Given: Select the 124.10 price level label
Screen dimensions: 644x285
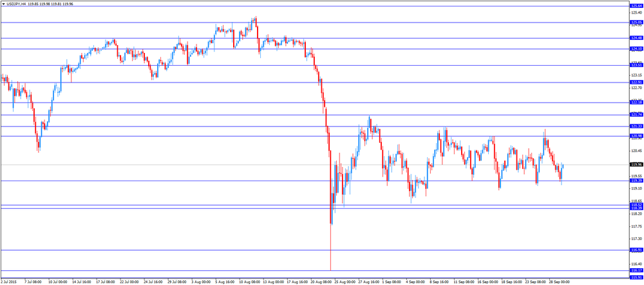Looking at the screenshot, I should point(636,49).
